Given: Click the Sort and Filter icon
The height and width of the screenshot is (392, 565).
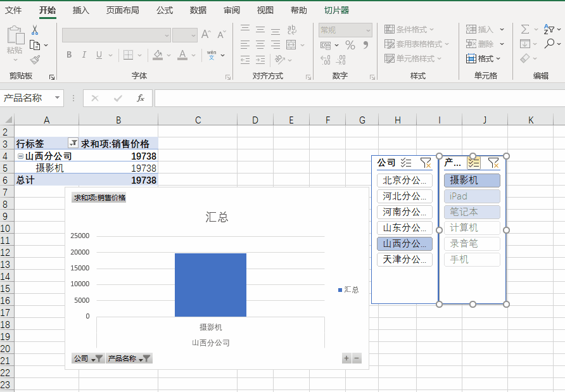Looking at the screenshot, I should 549,29.
